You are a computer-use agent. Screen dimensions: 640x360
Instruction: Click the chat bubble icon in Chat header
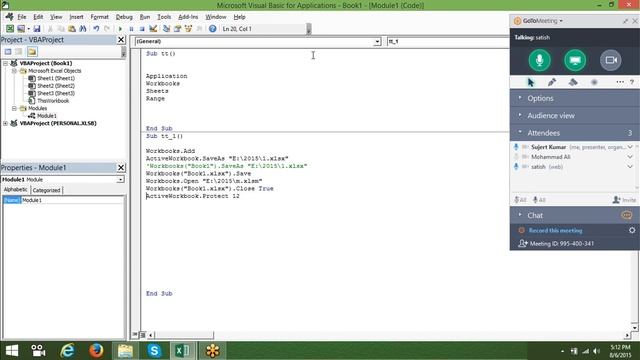click(x=627, y=215)
